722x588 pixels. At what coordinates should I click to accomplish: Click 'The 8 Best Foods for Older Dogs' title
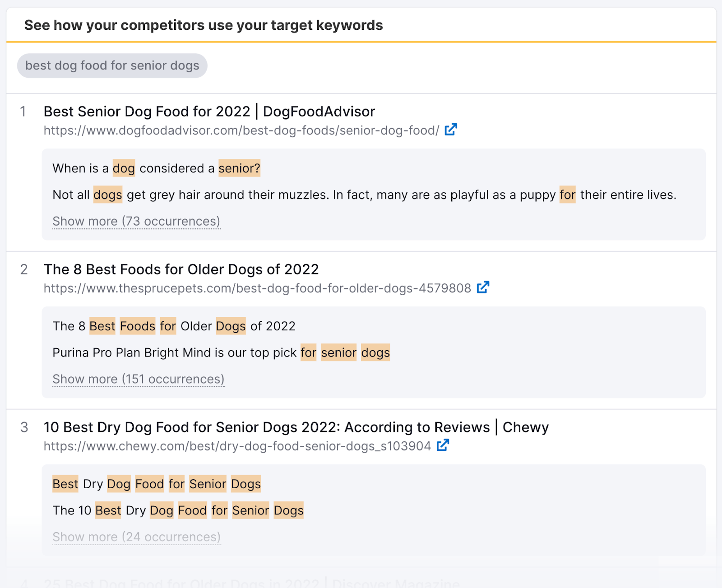181,269
